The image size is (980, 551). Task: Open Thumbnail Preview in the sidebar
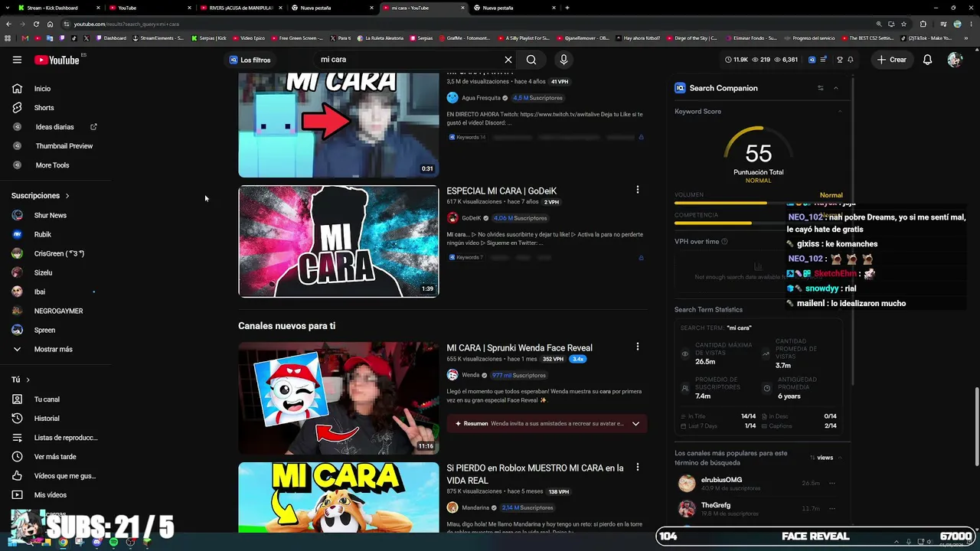click(64, 146)
